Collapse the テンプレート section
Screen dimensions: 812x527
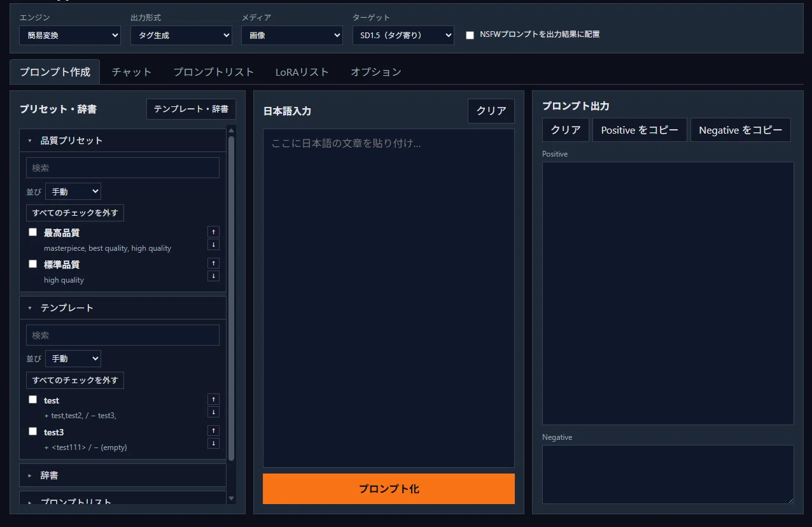pos(123,308)
